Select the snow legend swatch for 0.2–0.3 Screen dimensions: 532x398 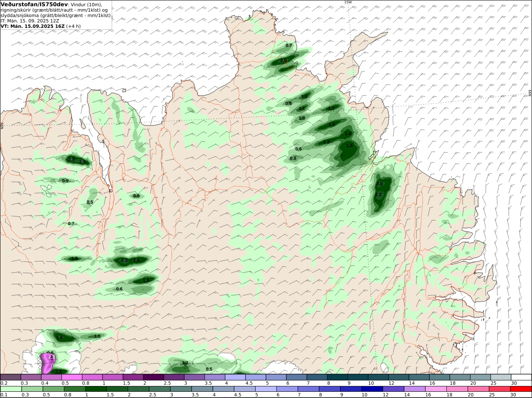pos(10,377)
